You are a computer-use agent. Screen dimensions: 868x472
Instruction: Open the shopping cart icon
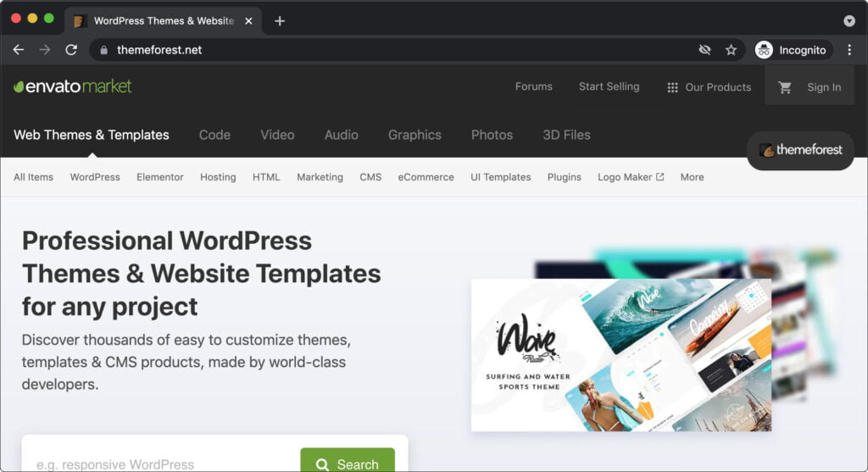click(784, 87)
